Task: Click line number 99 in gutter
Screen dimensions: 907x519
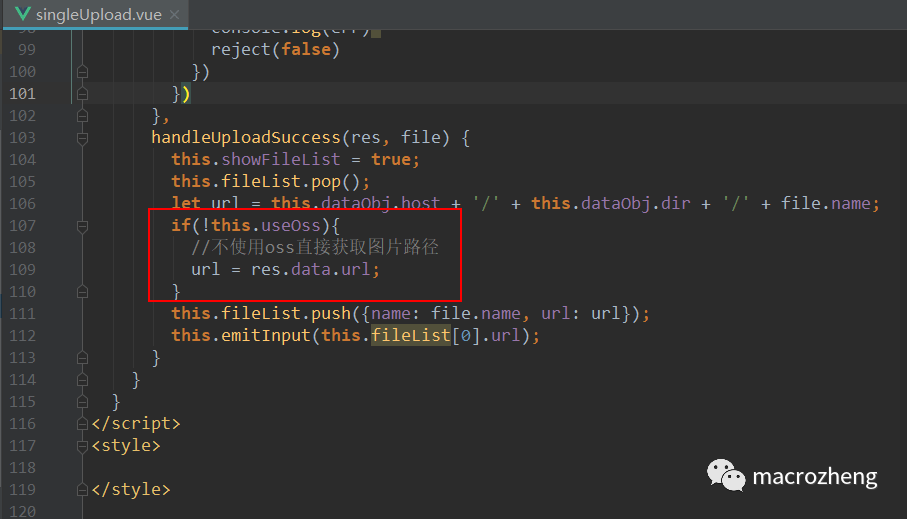Action: point(27,50)
